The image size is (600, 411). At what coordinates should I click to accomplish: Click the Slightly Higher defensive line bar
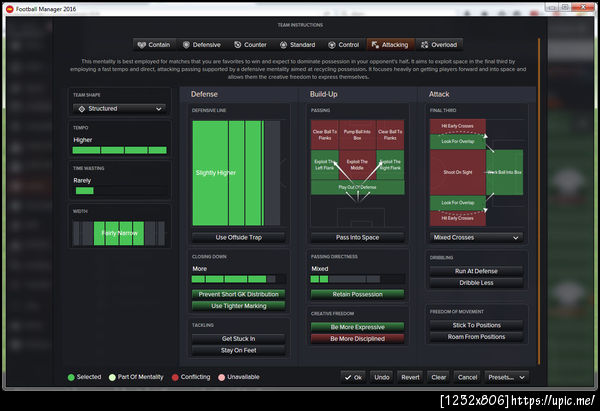(x=236, y=173)
